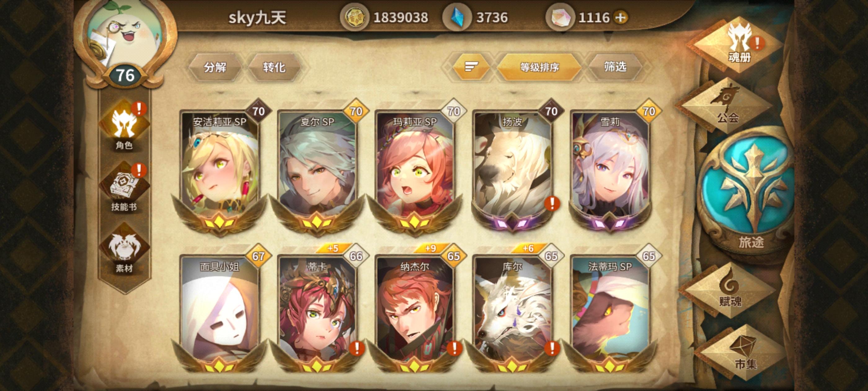
Task: Switch to the 技能书 skill book tab
Action: pos(124,187)
